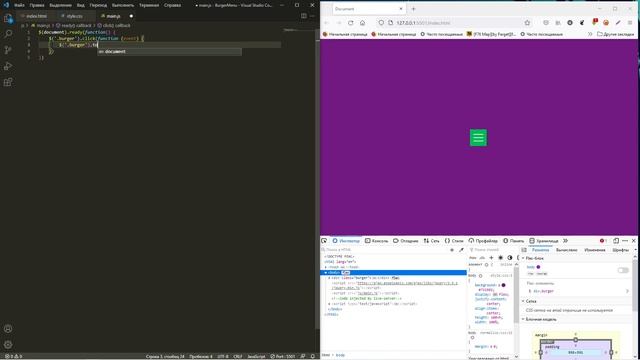Collapse the Box Model section
This screenshot has height=360, width=640.
[x=523, y=319]
